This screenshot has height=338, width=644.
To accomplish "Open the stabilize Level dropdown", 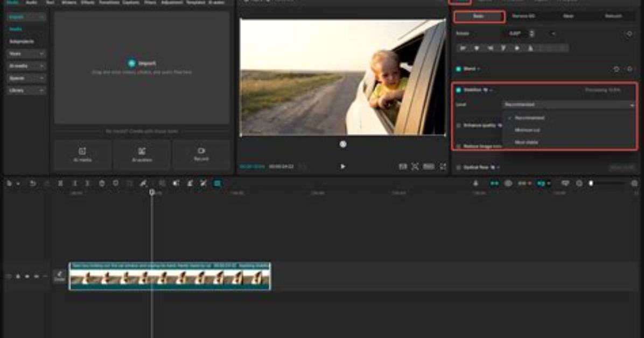I will pos(569,105).
